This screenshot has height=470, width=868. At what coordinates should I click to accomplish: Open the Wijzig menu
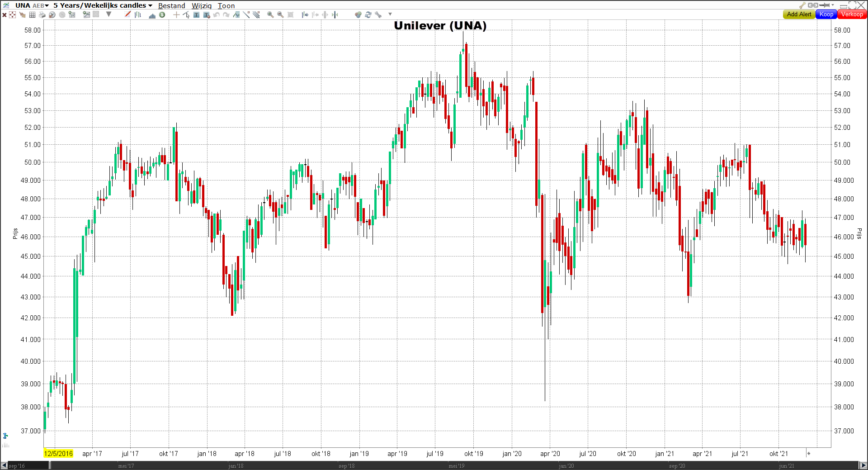(202, 5)
